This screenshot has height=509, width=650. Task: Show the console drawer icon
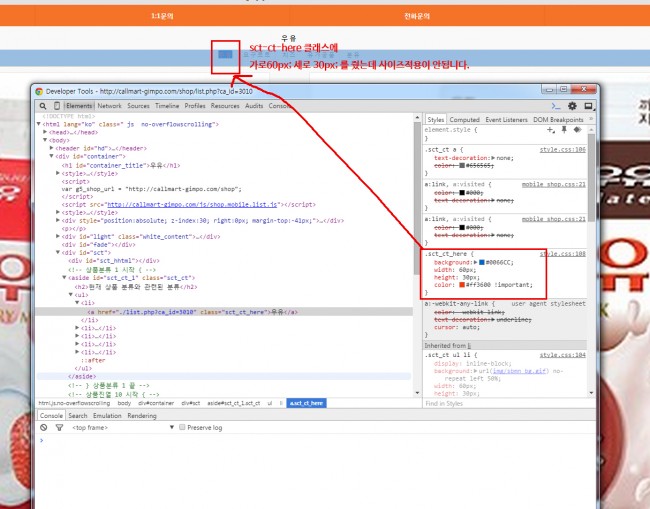pos(556,106)
